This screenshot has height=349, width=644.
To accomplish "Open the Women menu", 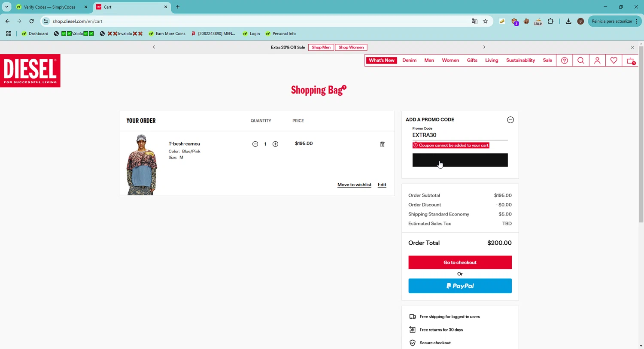I will (450, 61).
